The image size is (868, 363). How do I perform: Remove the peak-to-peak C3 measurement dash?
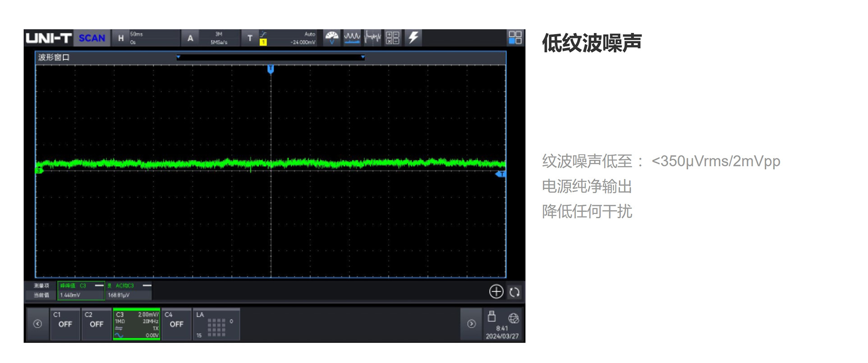point(99,285)
